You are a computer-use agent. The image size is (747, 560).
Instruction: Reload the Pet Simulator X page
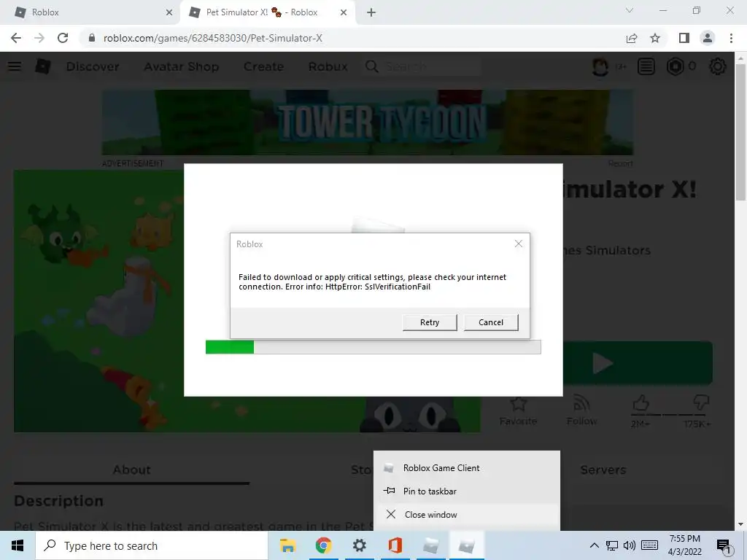[63, 38]
